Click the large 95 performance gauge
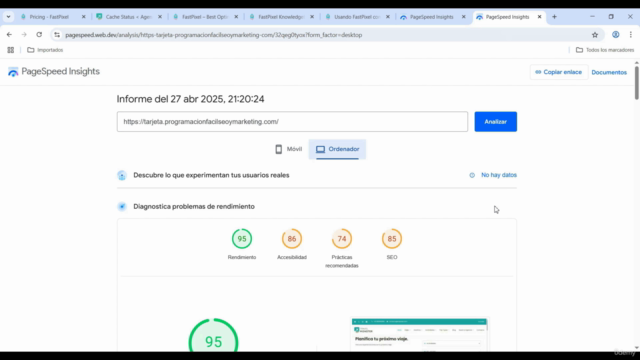Viewport: 640px width, 360px height. pyautogui.click(x=213, y=336)
